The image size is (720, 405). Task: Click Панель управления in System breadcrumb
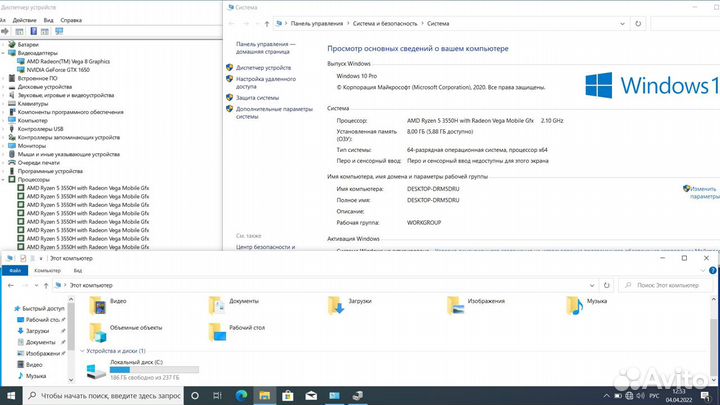pos(316,23)
